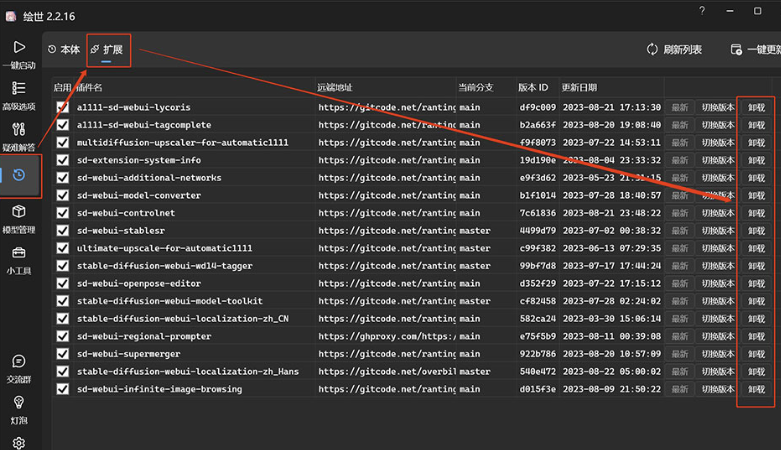Click update date 2023-08-22 05:00:02
Image resolution: width=781 pixels, height=450 pixels.
[612, 371]
